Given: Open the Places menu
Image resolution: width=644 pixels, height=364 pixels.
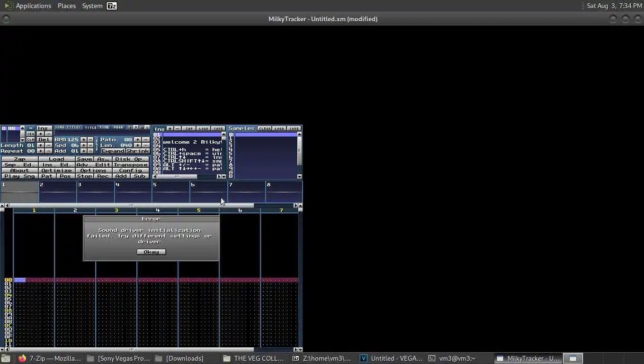Looking at the screenshot, I should 67,6.
